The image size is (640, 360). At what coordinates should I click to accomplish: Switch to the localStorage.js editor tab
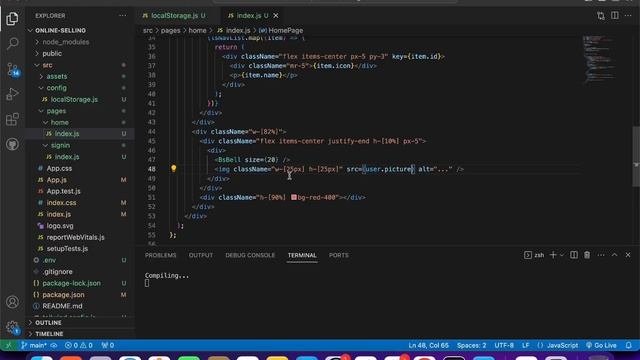coord(174,16)
